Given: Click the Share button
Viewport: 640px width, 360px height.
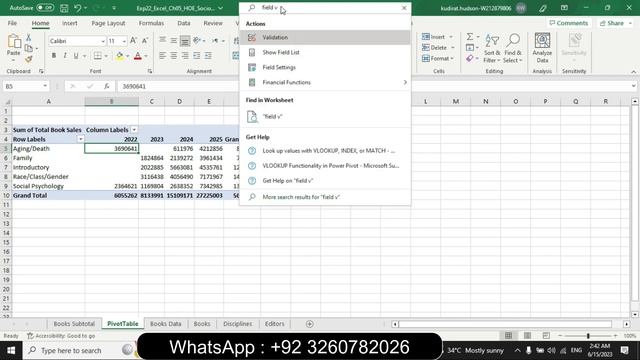Looking at the screenshot, I should [616, 23].
